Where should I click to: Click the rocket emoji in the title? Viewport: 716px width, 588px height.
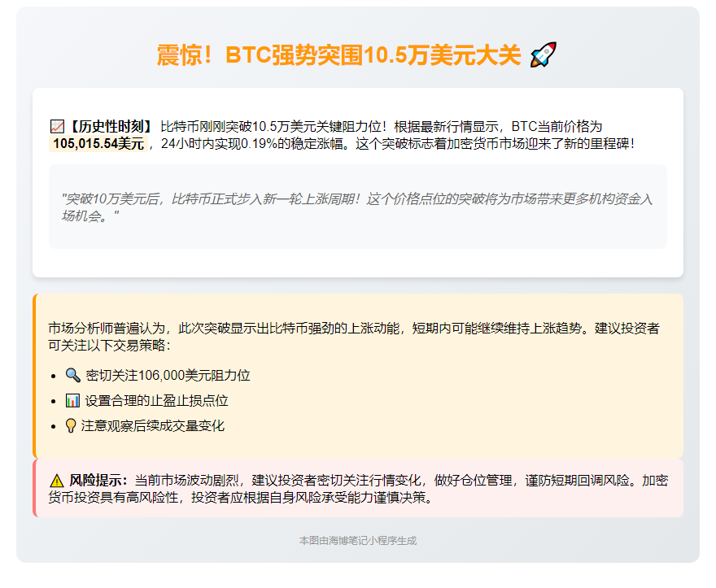(x=543, y=54)
